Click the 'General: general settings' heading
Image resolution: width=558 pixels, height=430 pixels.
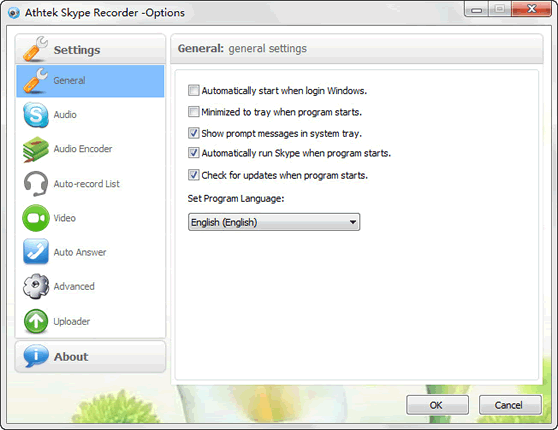click(242, 48)
